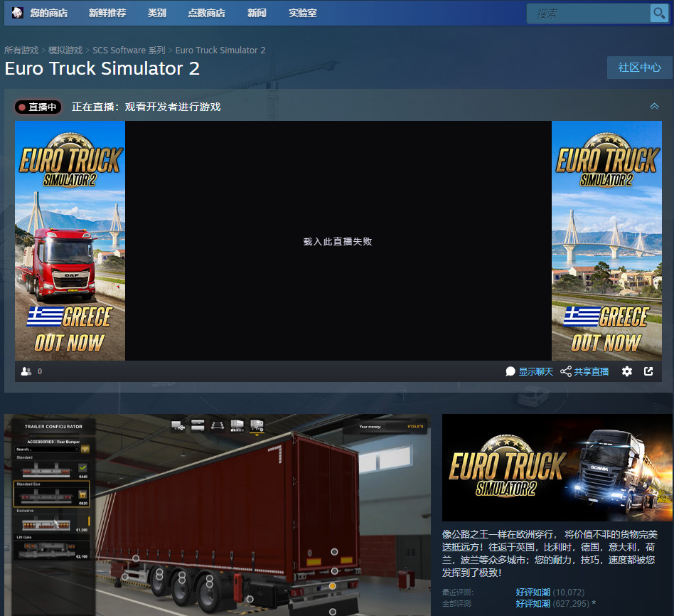The image size is (674, 616).
Task: Open the 您的商店 menu
Action: pos(49,13)
